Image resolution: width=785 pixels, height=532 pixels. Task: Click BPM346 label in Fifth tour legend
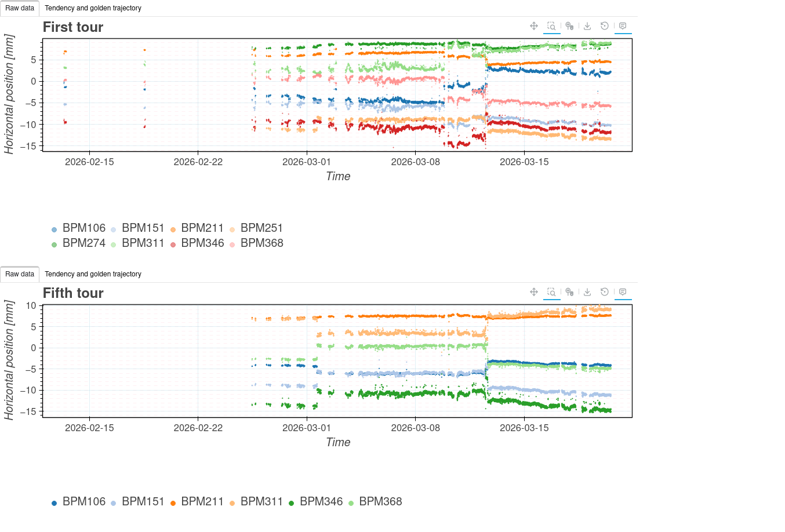[x=321, y=502]
